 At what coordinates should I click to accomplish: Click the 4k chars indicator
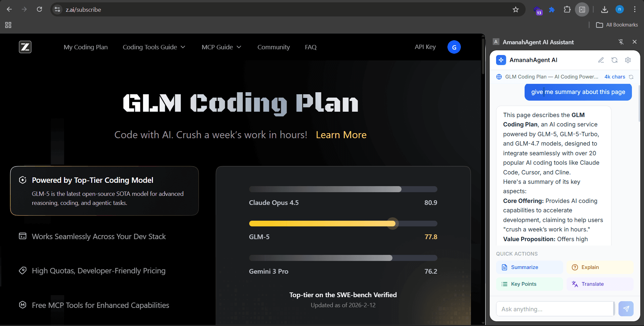pos(615,77)
